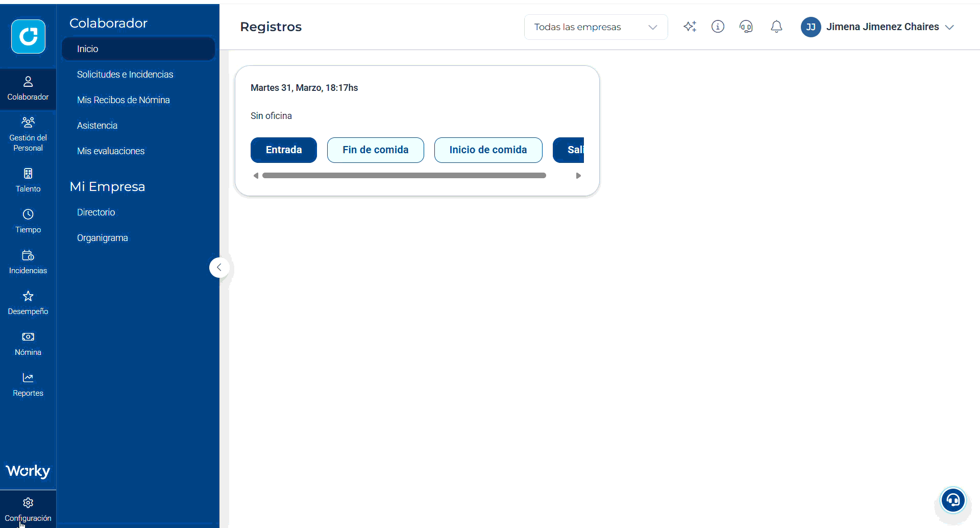980x528 pixels.
Task: Open the Tiempo clock module
Action: pyautogui.click(x=28, y=222)
